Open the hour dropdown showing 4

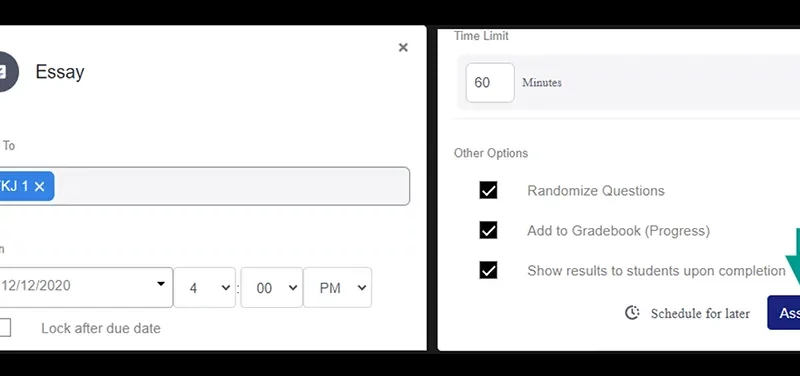[205, 288]
